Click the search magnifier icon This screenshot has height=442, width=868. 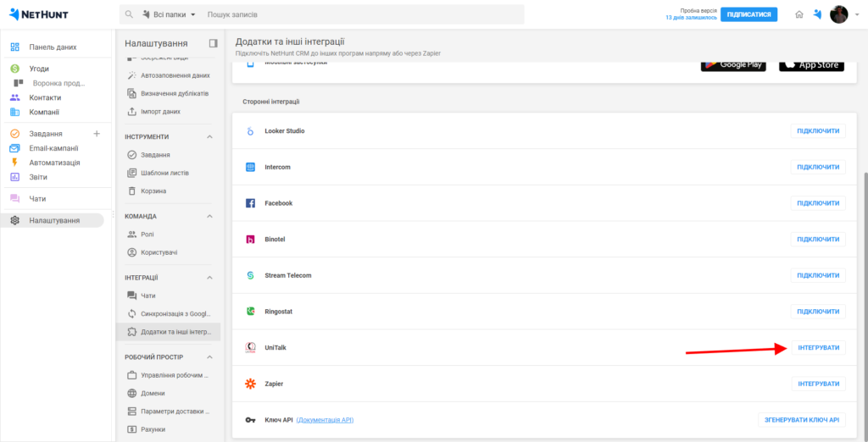[129, 15]
